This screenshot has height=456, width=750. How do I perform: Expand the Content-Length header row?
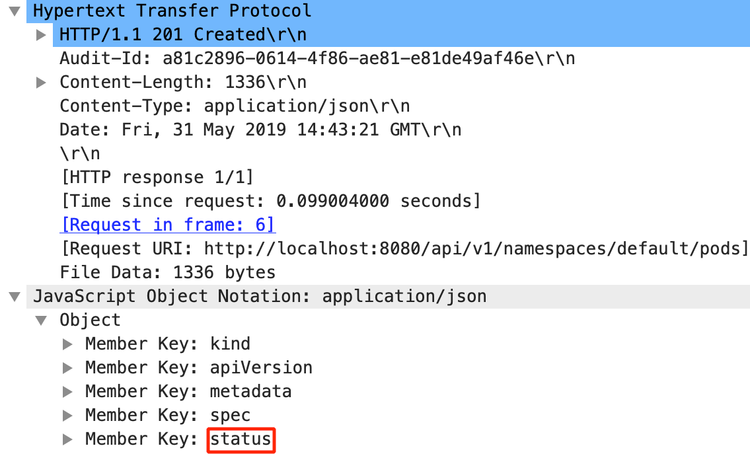tap(41, 82)
